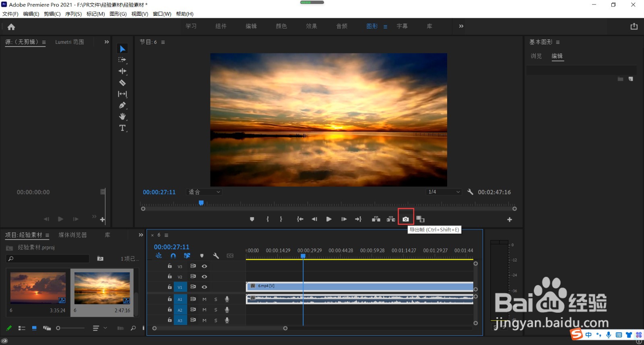Image resolution: width=644 pixels, height=345 pixels.
Task: Select the Ripple Edit tool
Action: (x=122, y=71)
